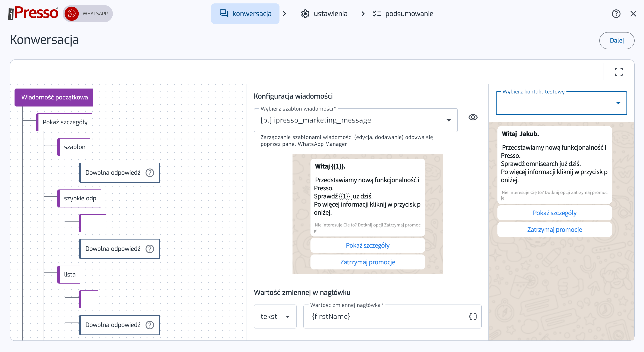Click the WhatsApp channel icon
This screenshot has height=352, width=644.
click(72, 14)
